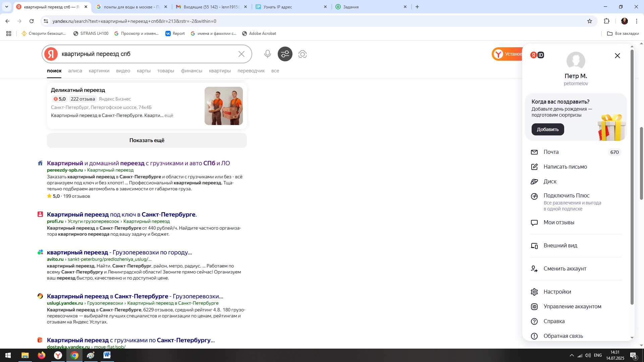Click Обратная связь feedback icon
Screen dimensions: 644x362
point(534,336)
